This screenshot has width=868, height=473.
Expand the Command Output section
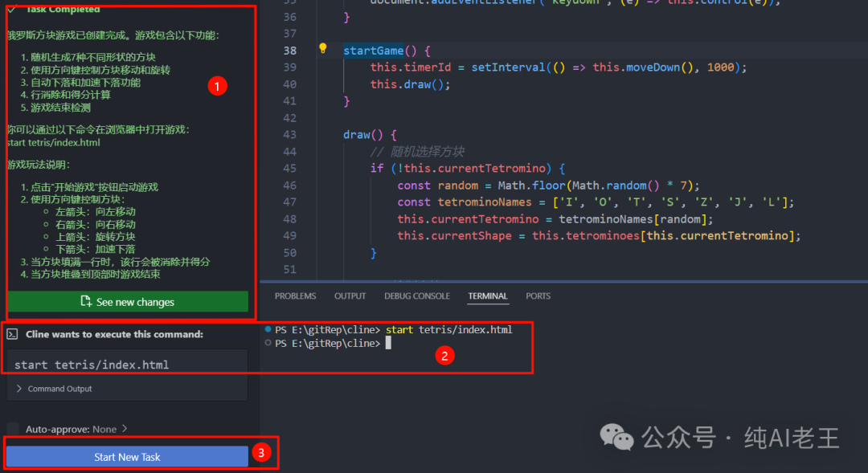55,389
